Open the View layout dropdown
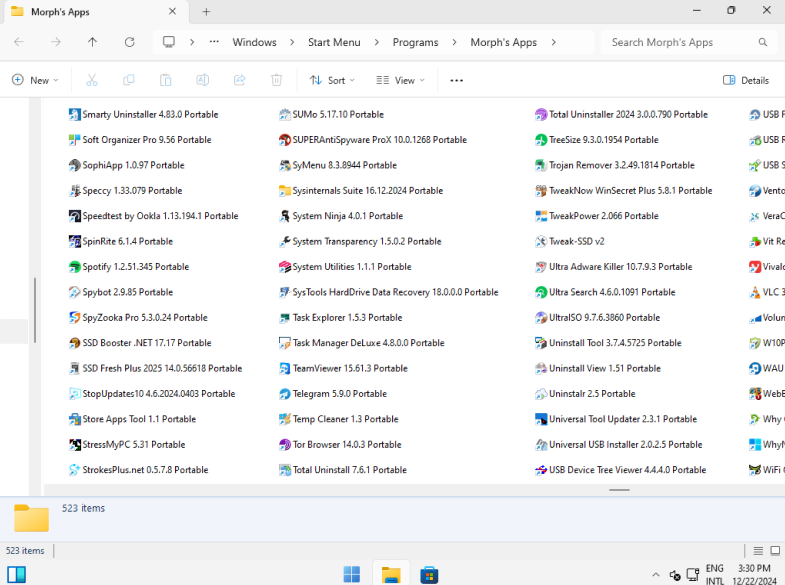This screenshot has width=785, height=585. click(x=401, y=80)
